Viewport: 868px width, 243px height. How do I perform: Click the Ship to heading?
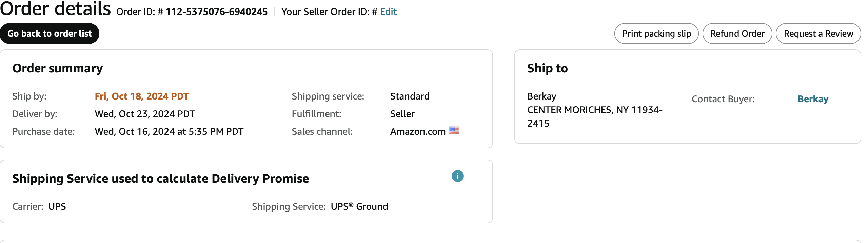click(x=548, y=68)
